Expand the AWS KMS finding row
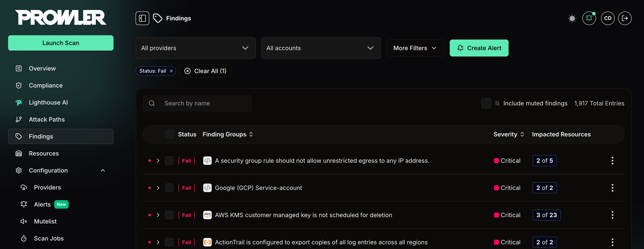 (158, 215)
